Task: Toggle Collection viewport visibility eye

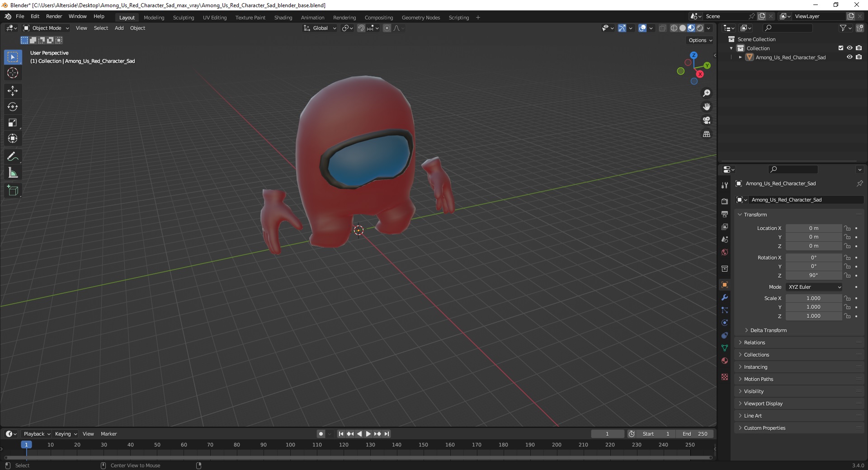Action: tap(849, 48)
